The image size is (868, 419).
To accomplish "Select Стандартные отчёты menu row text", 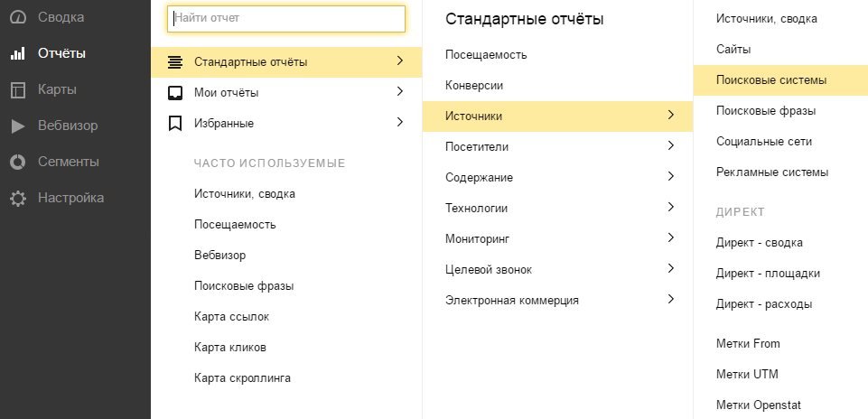I will point(251,62).
